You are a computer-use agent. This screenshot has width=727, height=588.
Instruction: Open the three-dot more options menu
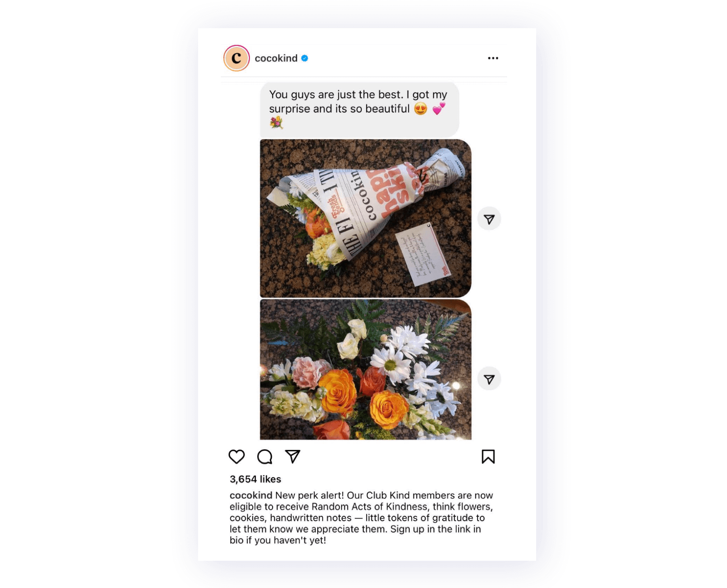(x=493, y=58)
